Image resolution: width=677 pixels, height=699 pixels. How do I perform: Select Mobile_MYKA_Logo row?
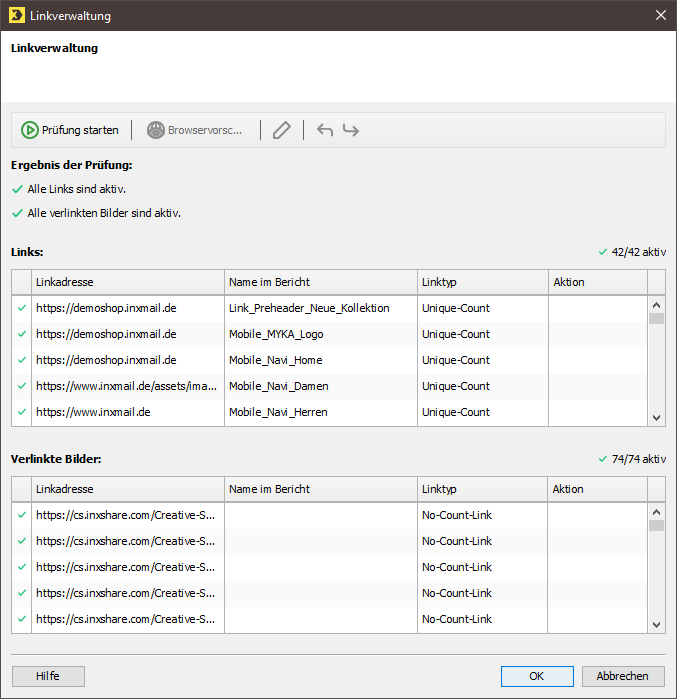click(x=329, y=334)
